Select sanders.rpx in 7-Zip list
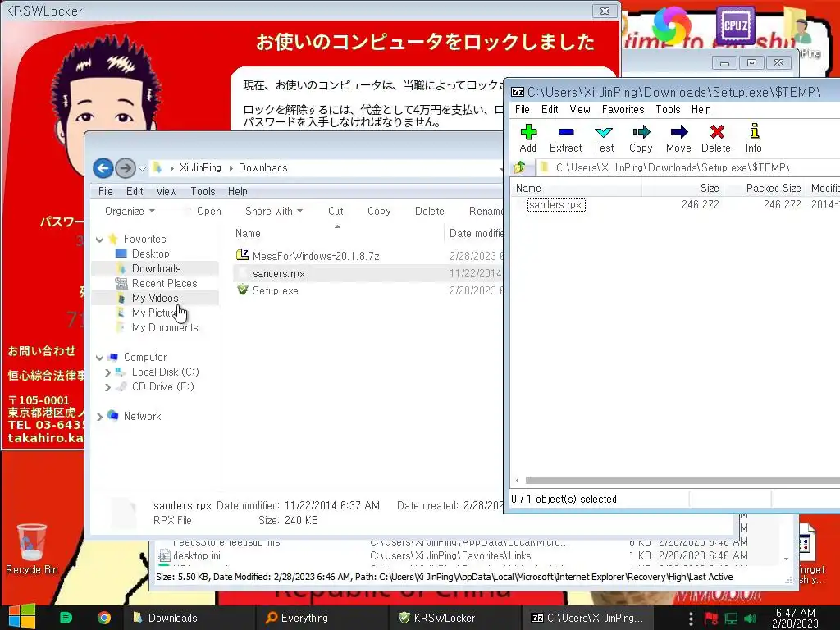Screen dimensions: 840x630 (x=555, y=204)
